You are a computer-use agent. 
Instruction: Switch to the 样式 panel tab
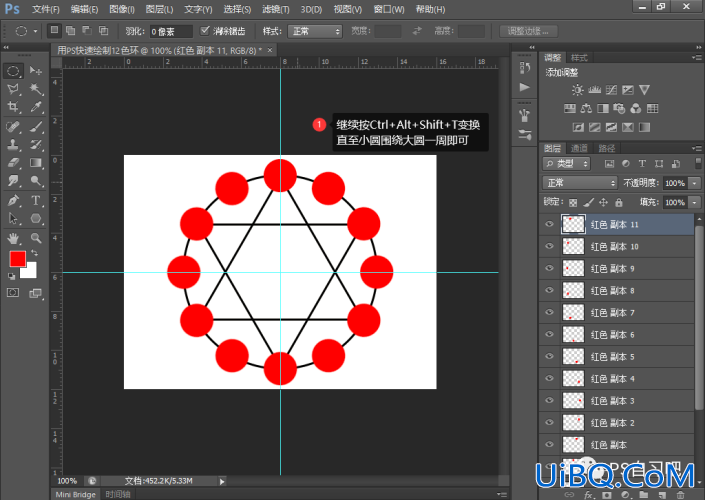(x=579, y=58)
